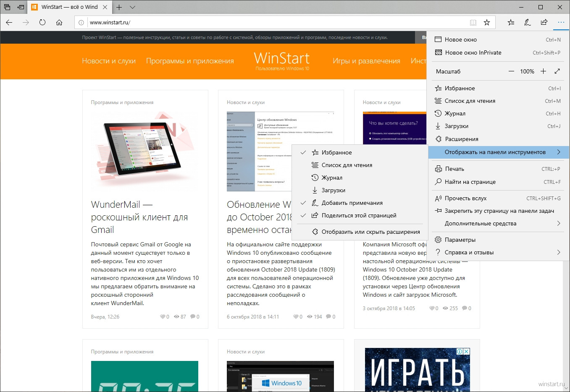Click the Новости и слухи label above update thumbnail
This screenshot has height=392, width=570.
click(246, 102)
